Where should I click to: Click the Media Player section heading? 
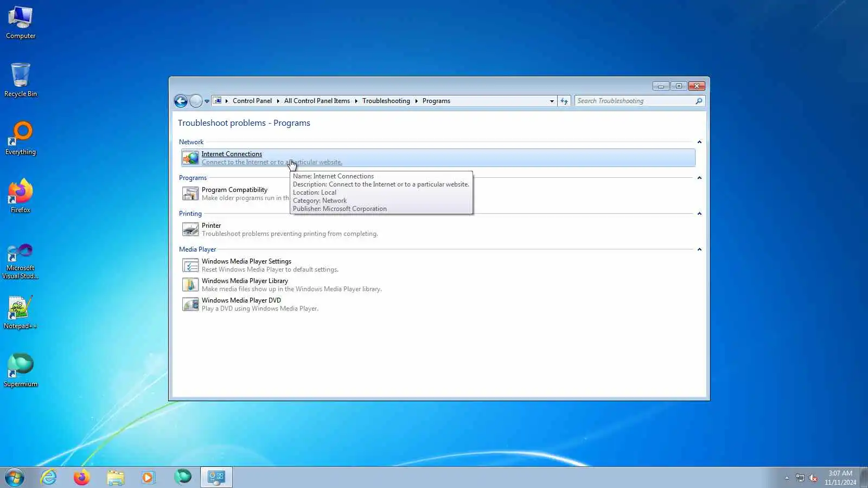point(197,249)
